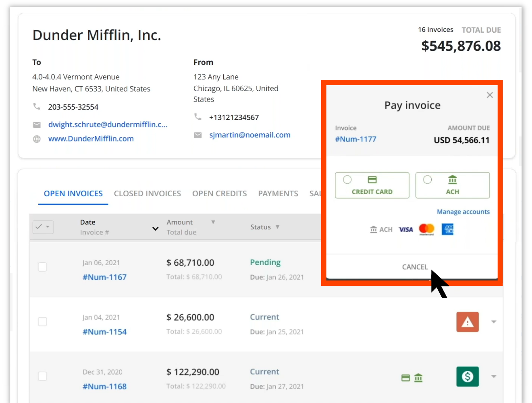Click the Mastercard payment method icon

pos(426,229)
